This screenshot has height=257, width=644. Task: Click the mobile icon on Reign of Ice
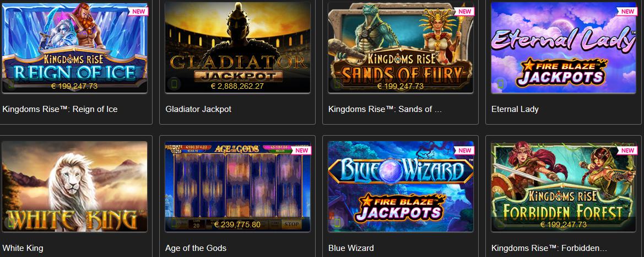click(x=10, y=84)
